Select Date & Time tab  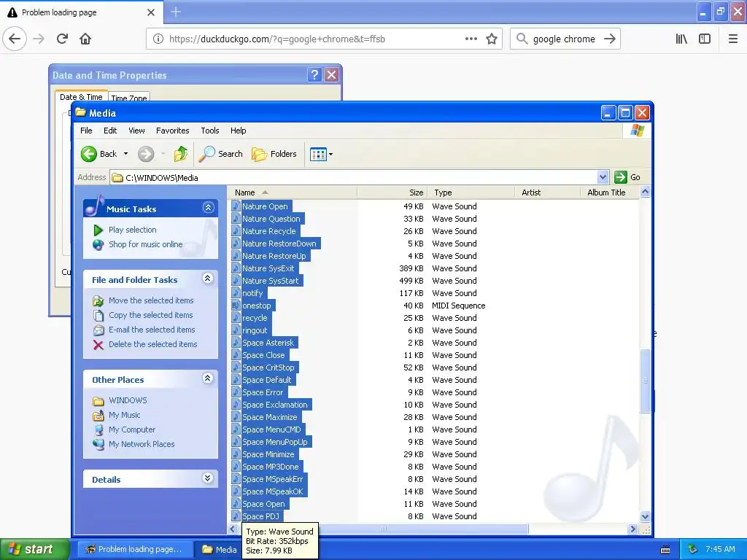coord(81,97)
